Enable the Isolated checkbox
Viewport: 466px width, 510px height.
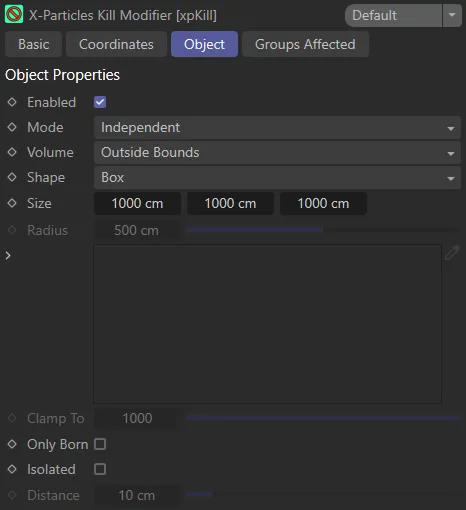click(100, 469)
